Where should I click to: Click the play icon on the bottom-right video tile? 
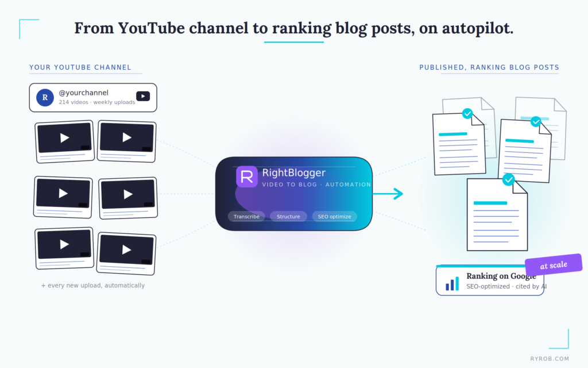click(x=126, y=250)
